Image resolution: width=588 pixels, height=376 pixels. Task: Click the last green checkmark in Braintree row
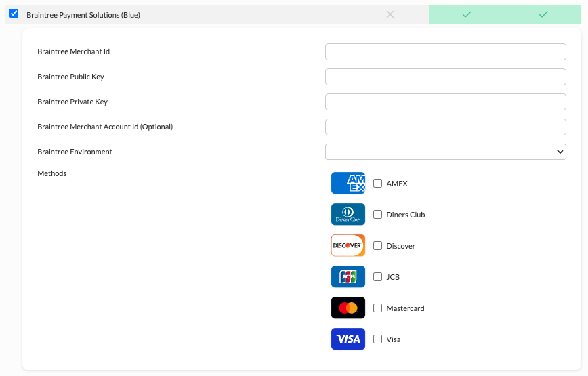click(x=543, y=14)
